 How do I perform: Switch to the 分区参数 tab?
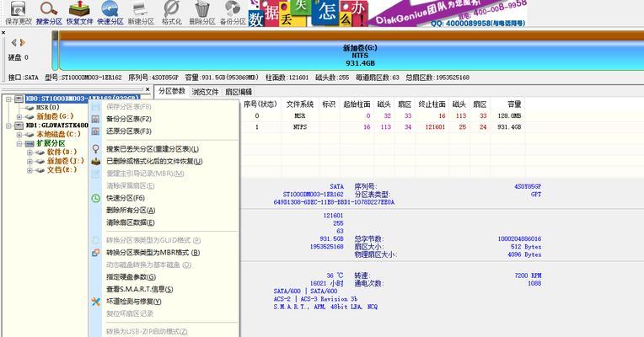click(172, 91)
